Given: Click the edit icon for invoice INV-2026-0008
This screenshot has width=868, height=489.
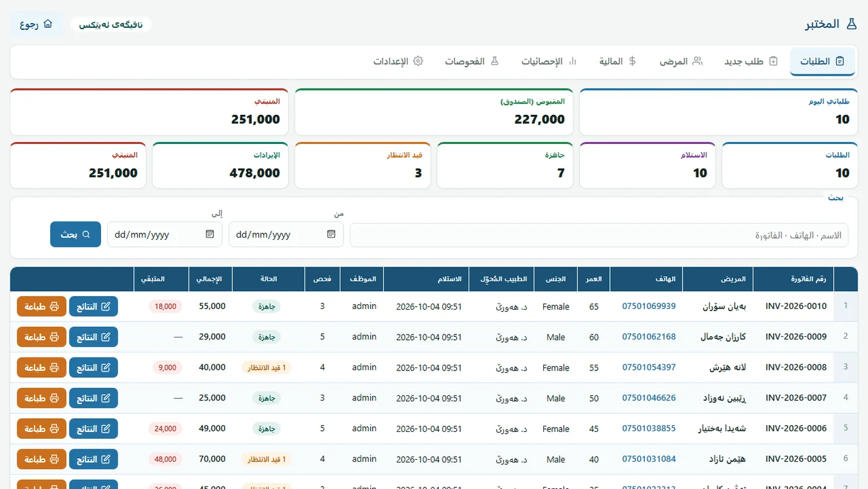Looking at the screenshot, I should pos(105,367).
